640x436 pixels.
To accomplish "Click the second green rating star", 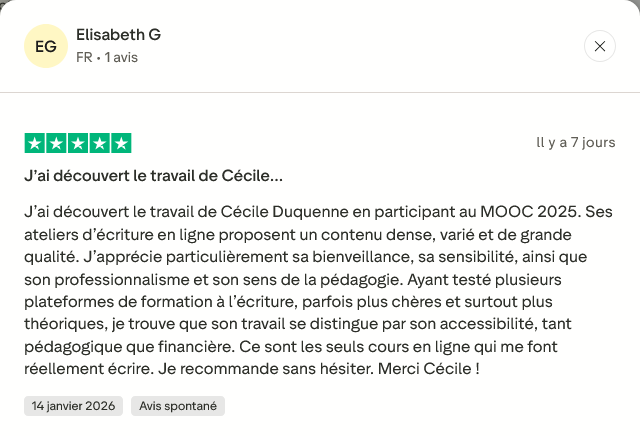I will tap(56, 143).
